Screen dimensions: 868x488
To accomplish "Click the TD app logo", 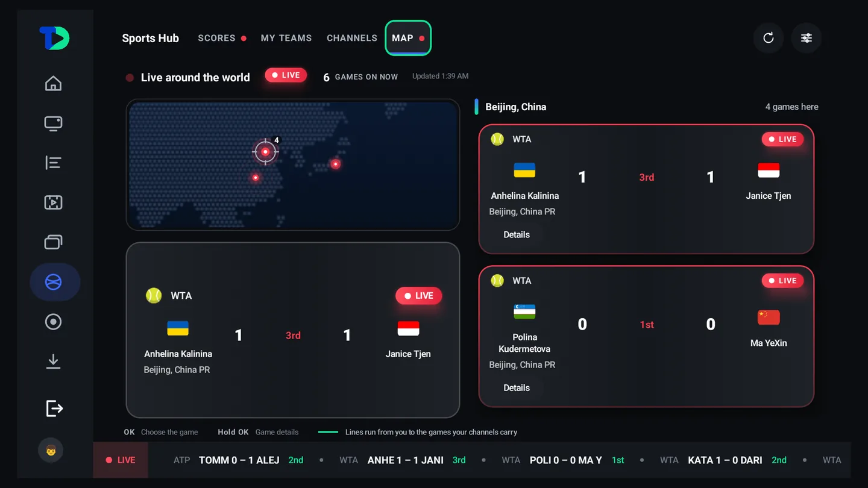I will click(54, 38).
